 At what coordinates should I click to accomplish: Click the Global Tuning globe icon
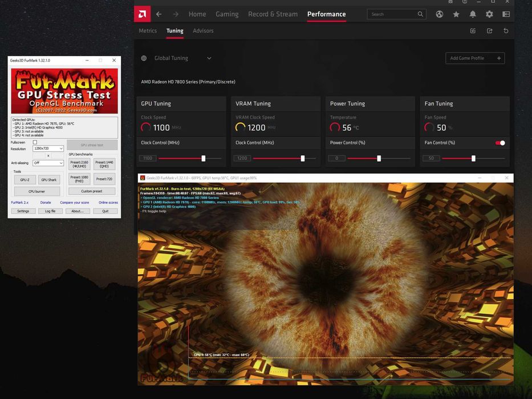click(144, 58)
